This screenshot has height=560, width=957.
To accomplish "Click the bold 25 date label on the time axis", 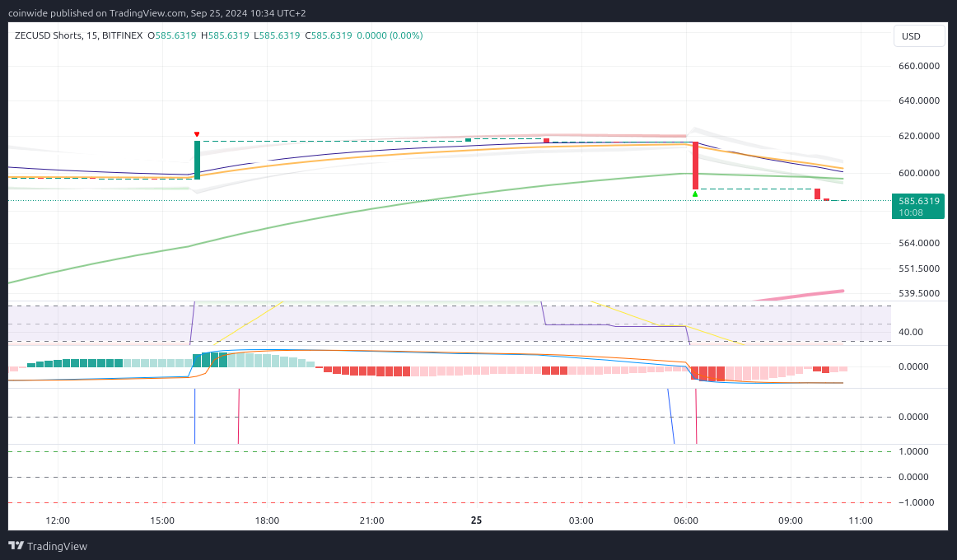I will 477,520.
